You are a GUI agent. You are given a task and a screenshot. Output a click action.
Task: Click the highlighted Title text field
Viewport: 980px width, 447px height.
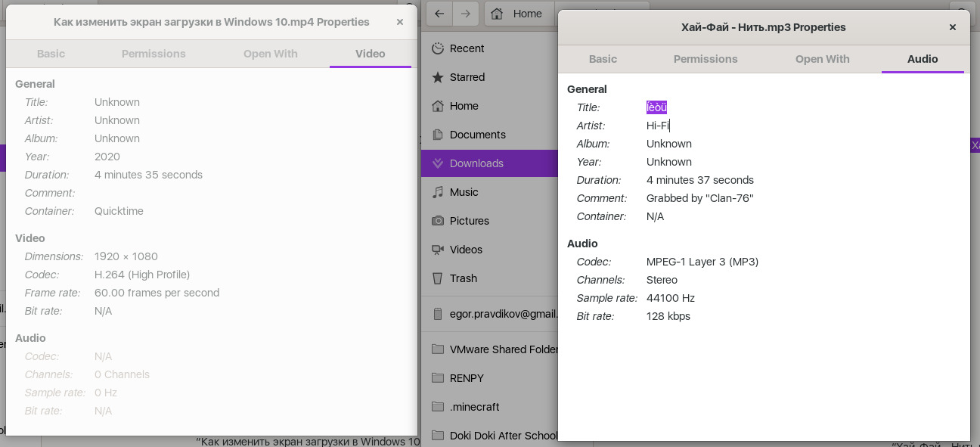(656, 107)
